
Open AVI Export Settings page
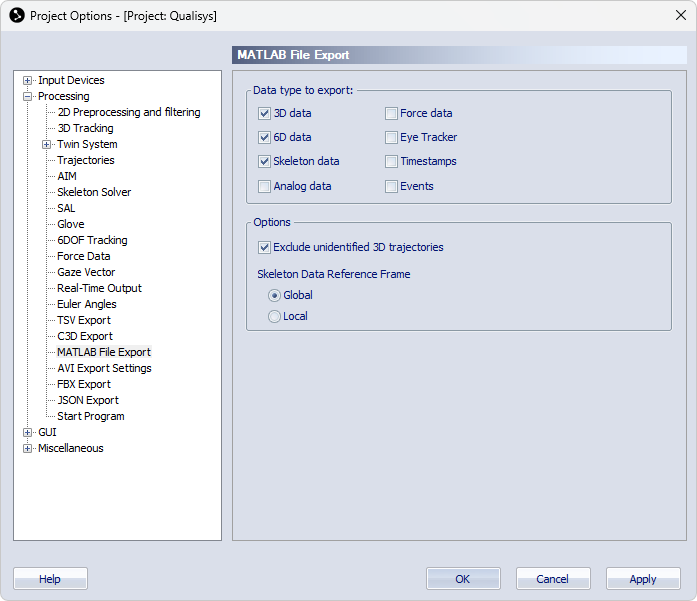pyautogui.click(x=104, y=368)
